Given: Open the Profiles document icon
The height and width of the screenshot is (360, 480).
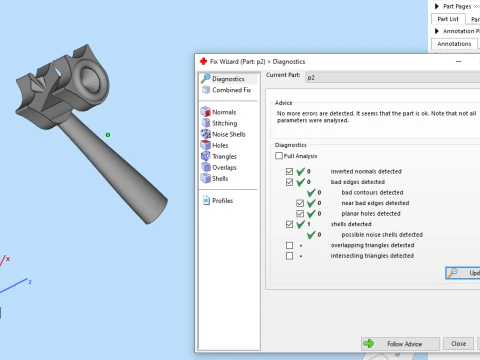Looking at the screenshot, I should coord(206,200).
